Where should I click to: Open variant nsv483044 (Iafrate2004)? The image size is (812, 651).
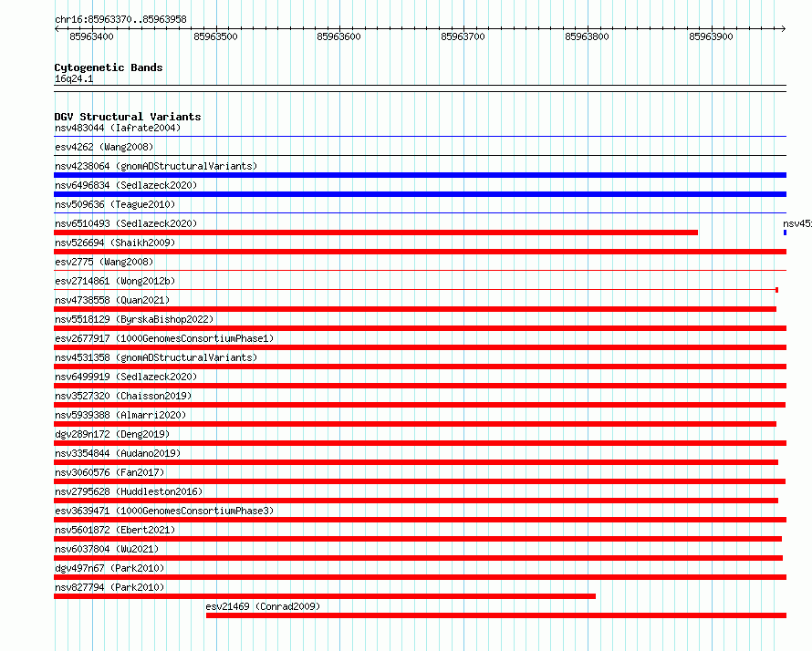(x=118, y=128)
